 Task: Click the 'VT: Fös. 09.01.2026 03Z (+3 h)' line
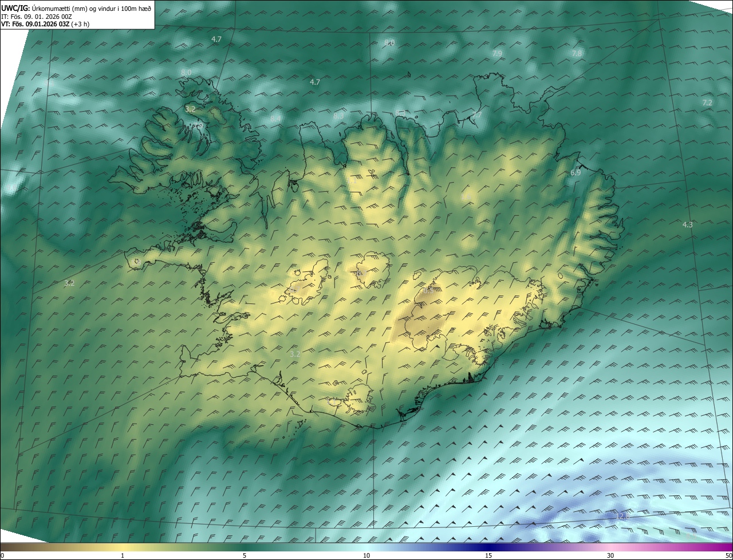point(45,24)
